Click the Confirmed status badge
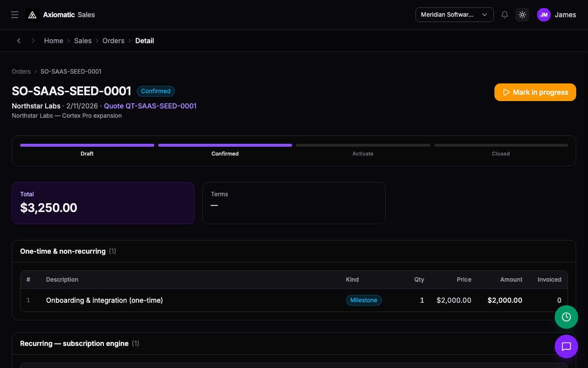Image resolution: width=588 pixels, height=368 pixels. click(x=156, y=91)
